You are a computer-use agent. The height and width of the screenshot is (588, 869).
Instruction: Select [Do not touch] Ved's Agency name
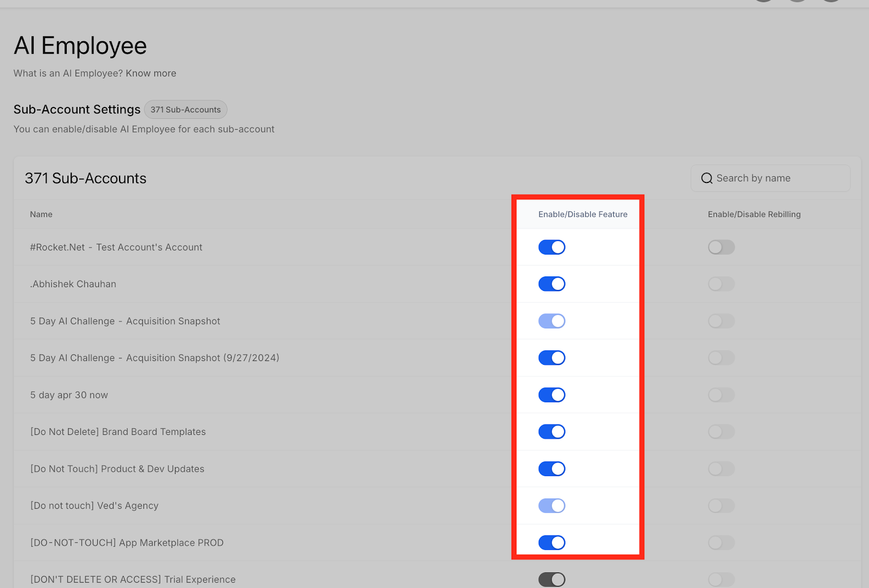(95, 505)
